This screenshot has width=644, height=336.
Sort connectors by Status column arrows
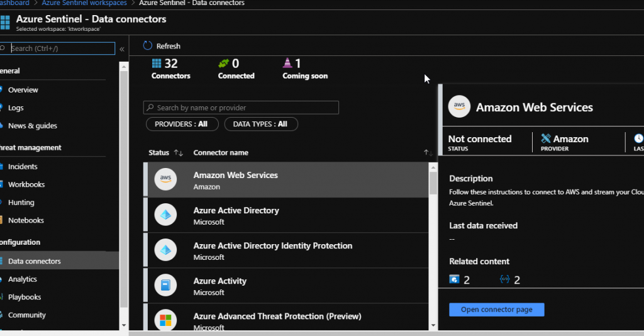[178, 153]
